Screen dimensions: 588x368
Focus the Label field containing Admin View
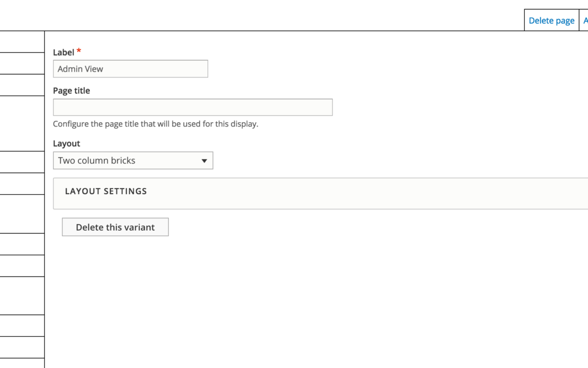pos(130,69)
